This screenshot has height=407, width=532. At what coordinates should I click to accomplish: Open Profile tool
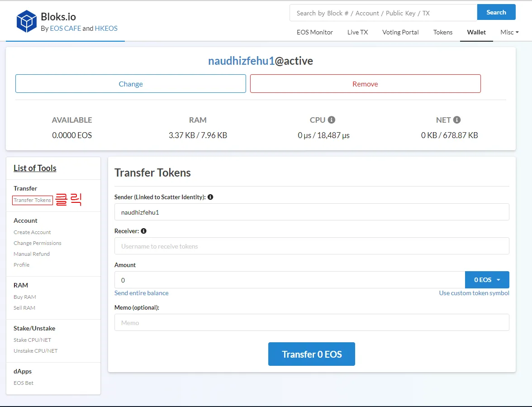click(21, 265)
